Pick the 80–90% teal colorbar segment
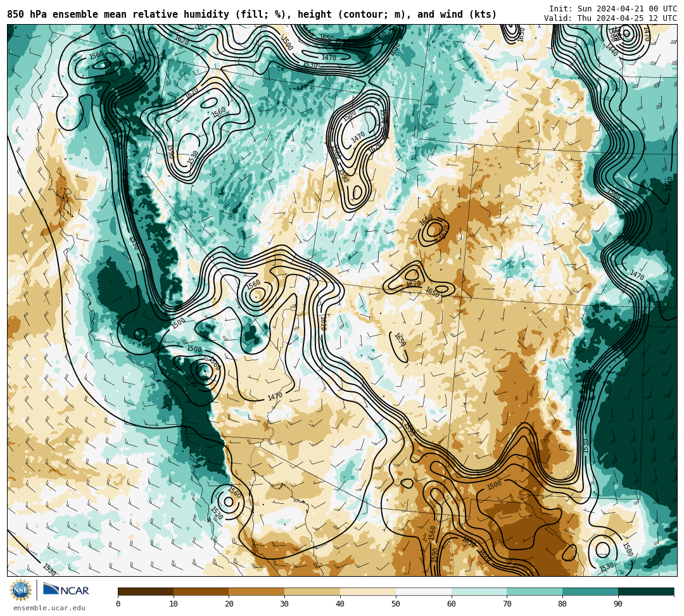 [590, 591]
